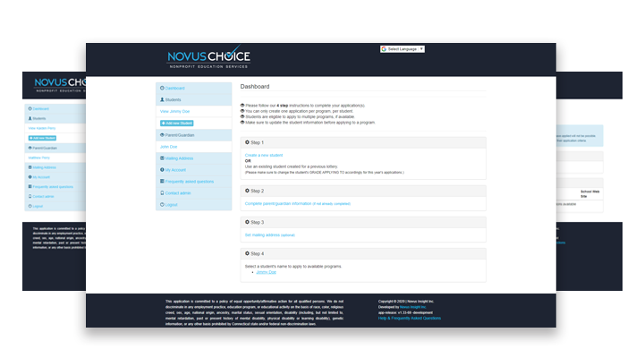Click the Dashboard icon in front sidebar

(162, 88)
